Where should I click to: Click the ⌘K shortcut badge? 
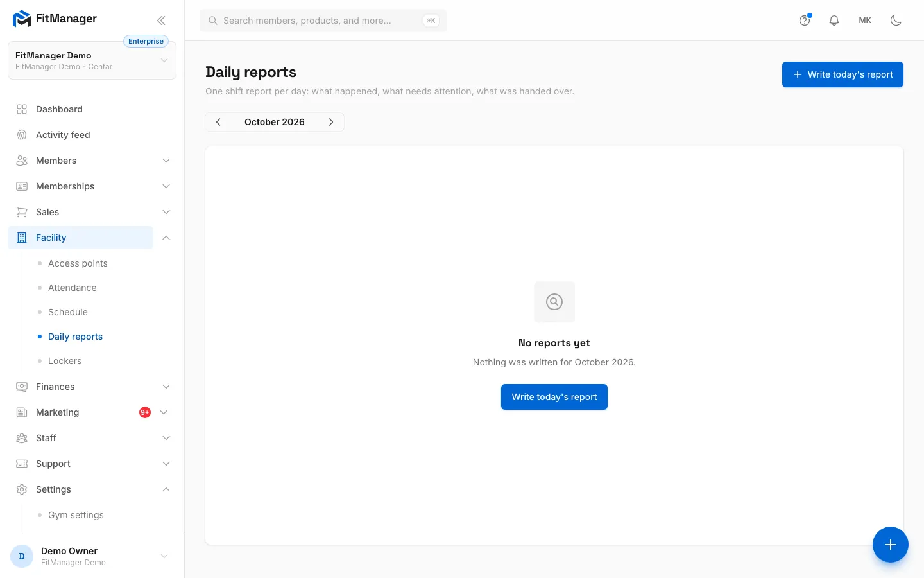[431, 21]
